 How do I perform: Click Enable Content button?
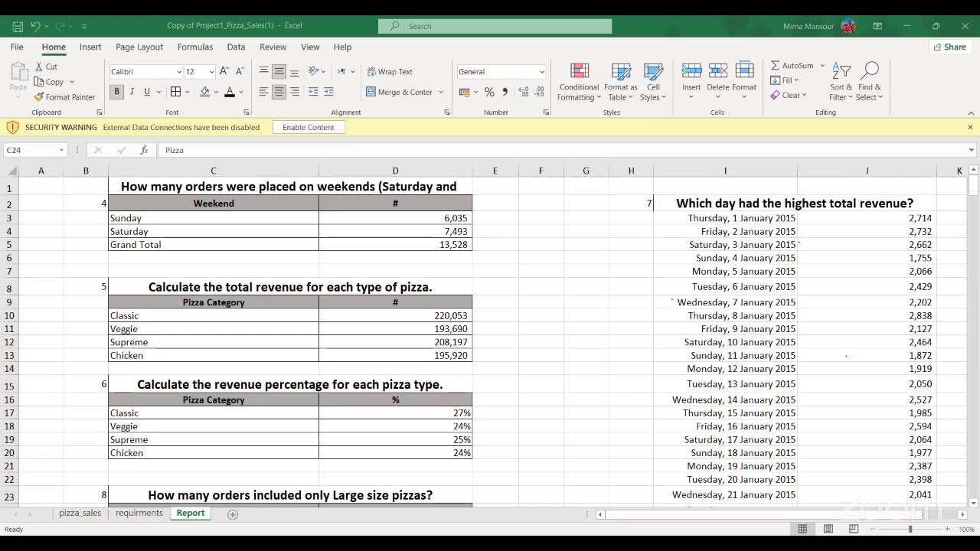tap(309, 127)
